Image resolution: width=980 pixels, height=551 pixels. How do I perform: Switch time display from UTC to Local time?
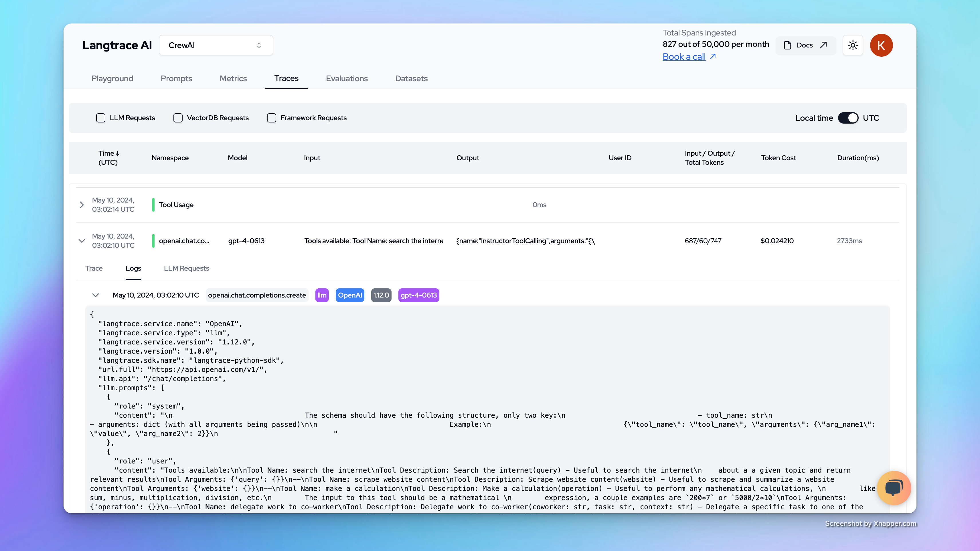(848, 118)
